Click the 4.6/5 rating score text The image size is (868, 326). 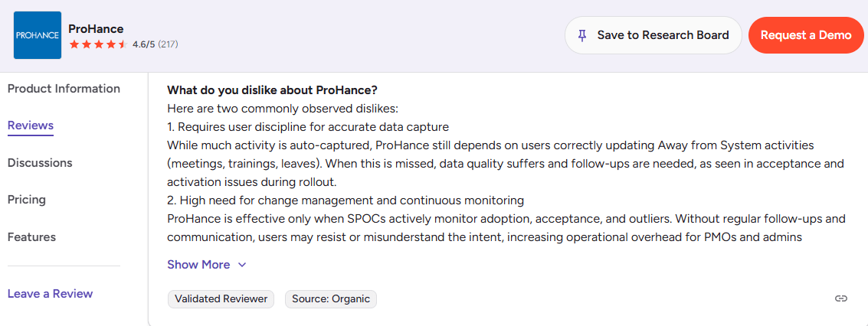pyautogui.click(x=143, y=44)
